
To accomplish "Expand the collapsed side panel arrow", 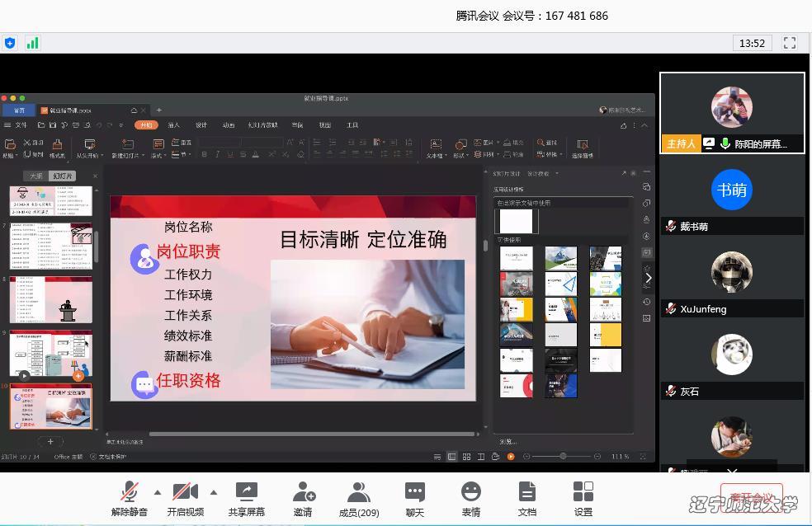I will (x=649, y=279).
